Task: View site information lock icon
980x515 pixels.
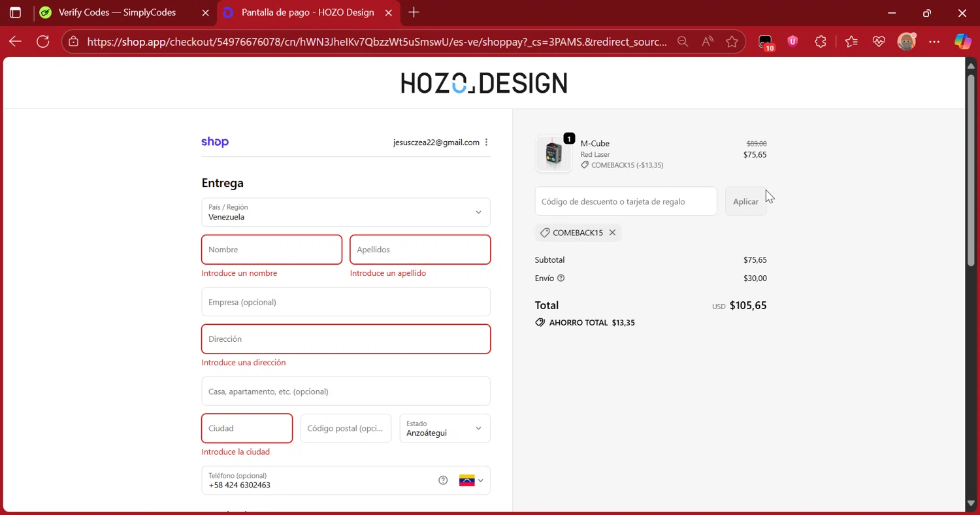Action: pos(74,42)
